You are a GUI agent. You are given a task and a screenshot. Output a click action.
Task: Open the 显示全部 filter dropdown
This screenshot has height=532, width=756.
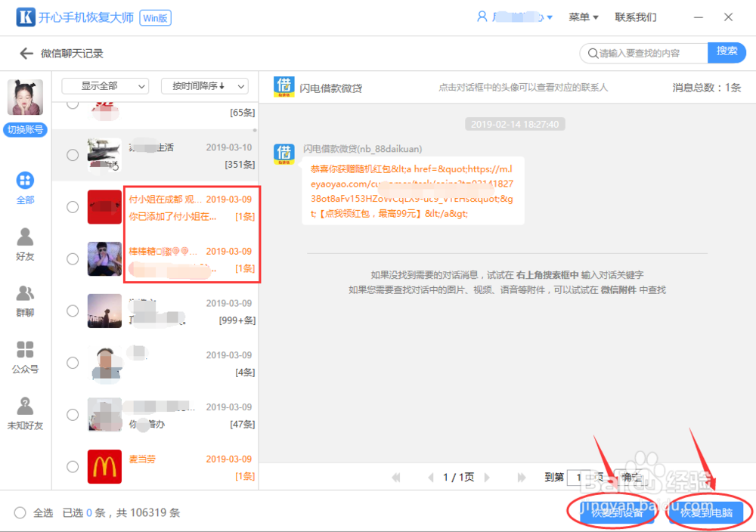pyautogui.click(x=106, y=86)
